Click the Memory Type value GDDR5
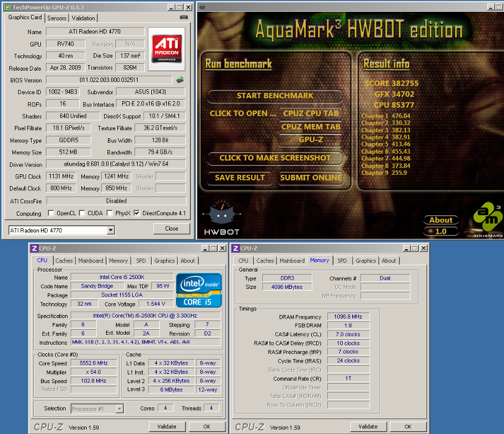The height and width of the screenshot is (434, 504). (x=68, y=140)
